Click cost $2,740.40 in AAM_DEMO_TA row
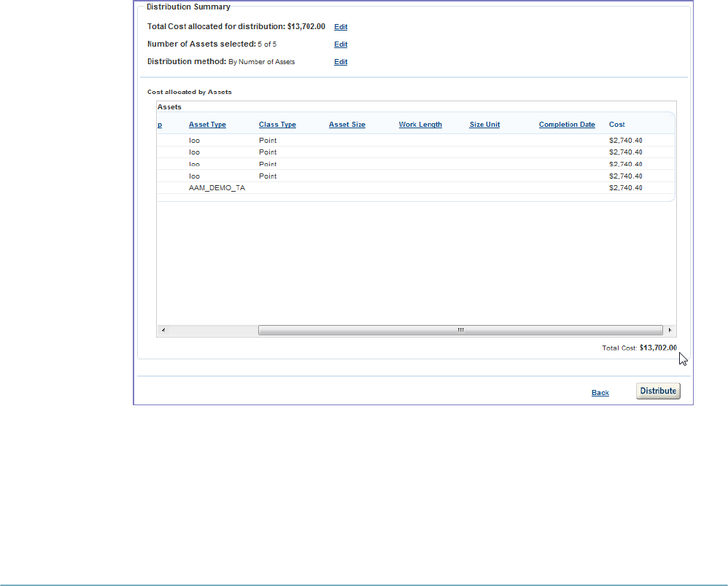Viewport: 728px width, 586px height. coord(625,188)
